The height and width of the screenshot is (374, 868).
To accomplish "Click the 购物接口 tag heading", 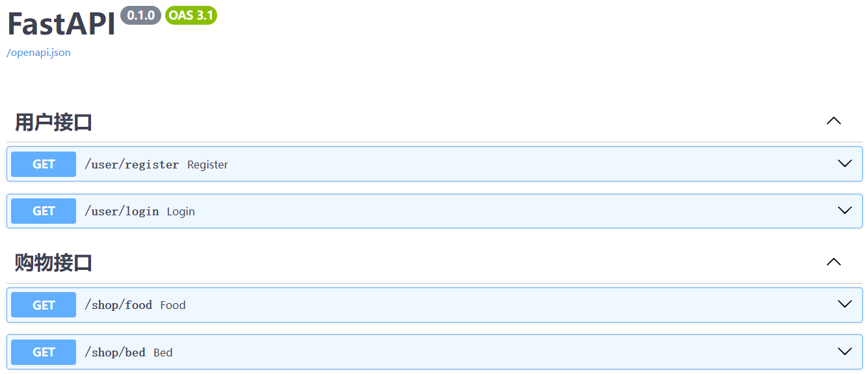I will [53, 263].
